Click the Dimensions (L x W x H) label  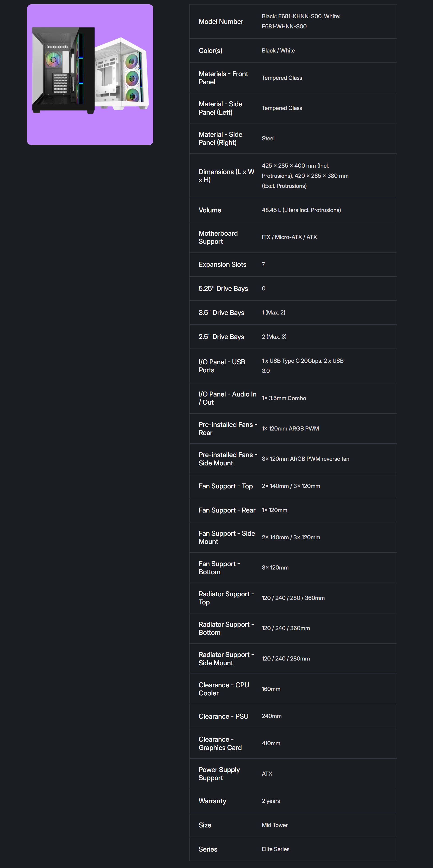[x=226, y=175]
